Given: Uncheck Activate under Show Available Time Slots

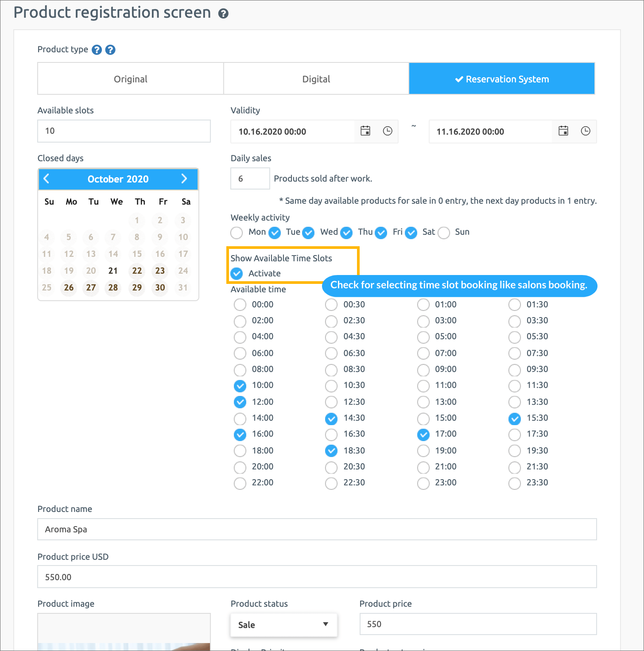Looking at the screenshot, I should [237, 274].
